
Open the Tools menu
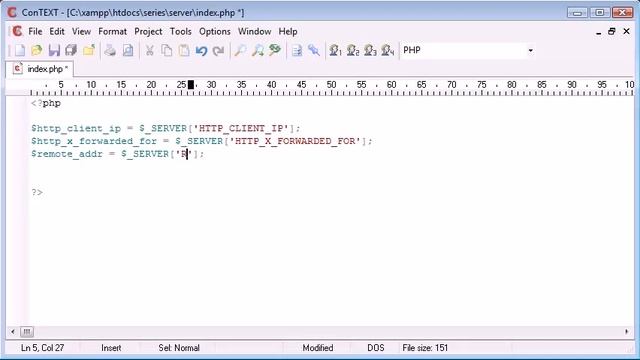click(180, 31)
